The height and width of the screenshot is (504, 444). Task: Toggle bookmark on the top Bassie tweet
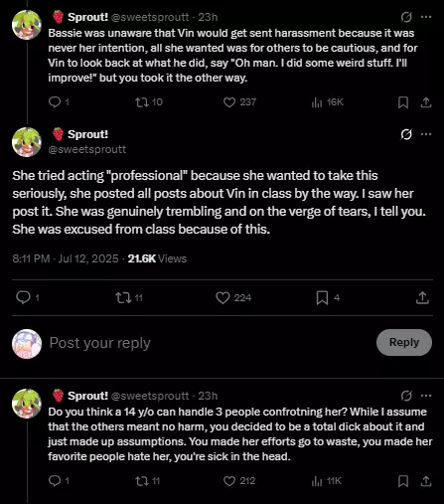403,102
